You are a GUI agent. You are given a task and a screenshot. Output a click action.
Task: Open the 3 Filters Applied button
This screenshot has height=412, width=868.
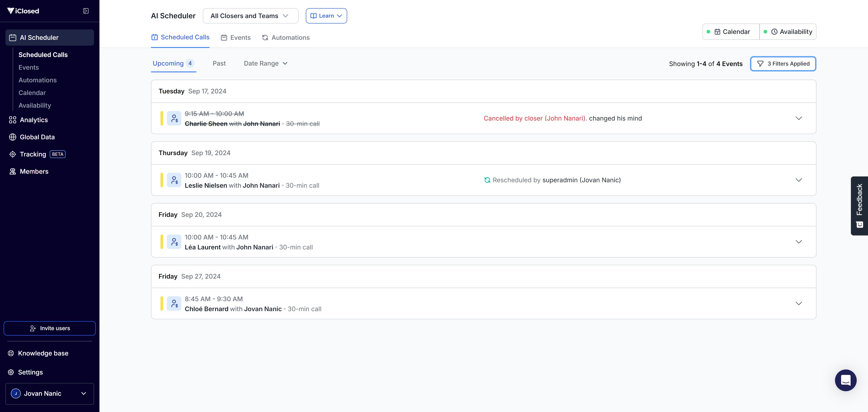783,64
